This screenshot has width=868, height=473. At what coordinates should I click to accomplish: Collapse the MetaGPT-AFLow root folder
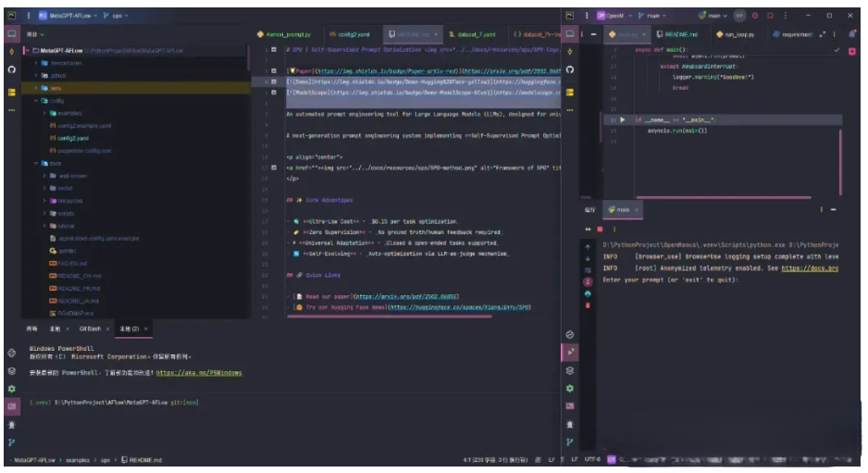(27, 50)
